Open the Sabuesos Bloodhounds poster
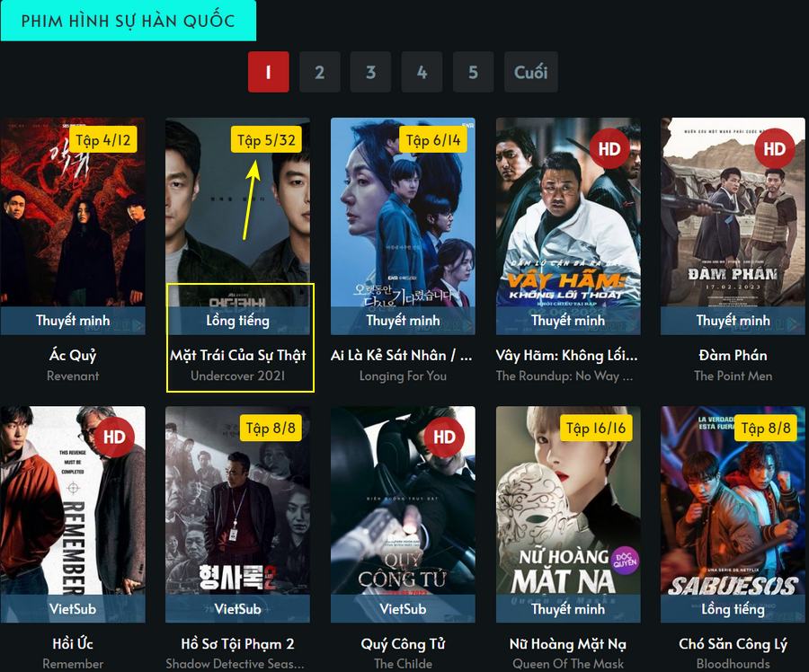The width and height of the screenshot is (809, 672). (733, 514)
